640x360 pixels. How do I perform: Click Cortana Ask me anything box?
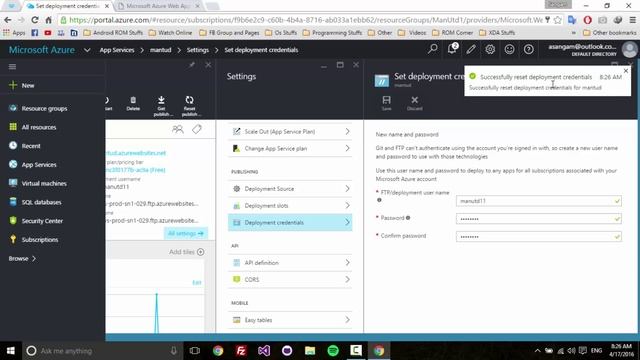[101, 351]
